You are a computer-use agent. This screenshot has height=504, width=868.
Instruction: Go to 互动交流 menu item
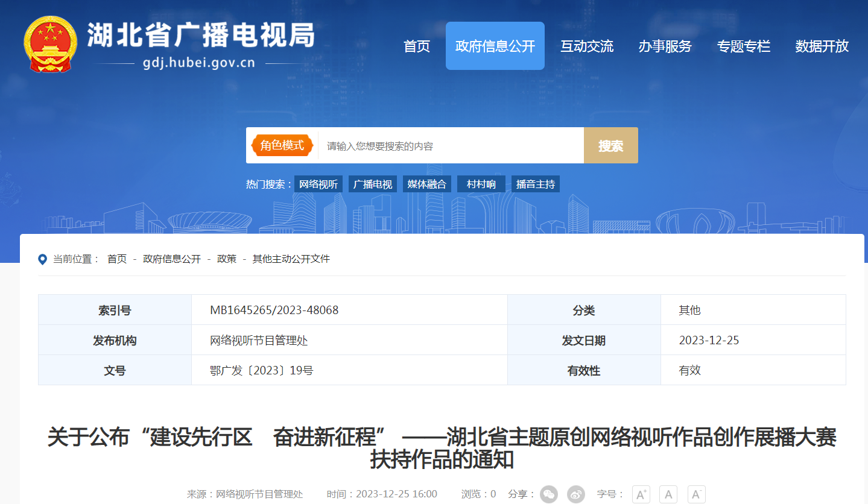click(x=586, y=46)
